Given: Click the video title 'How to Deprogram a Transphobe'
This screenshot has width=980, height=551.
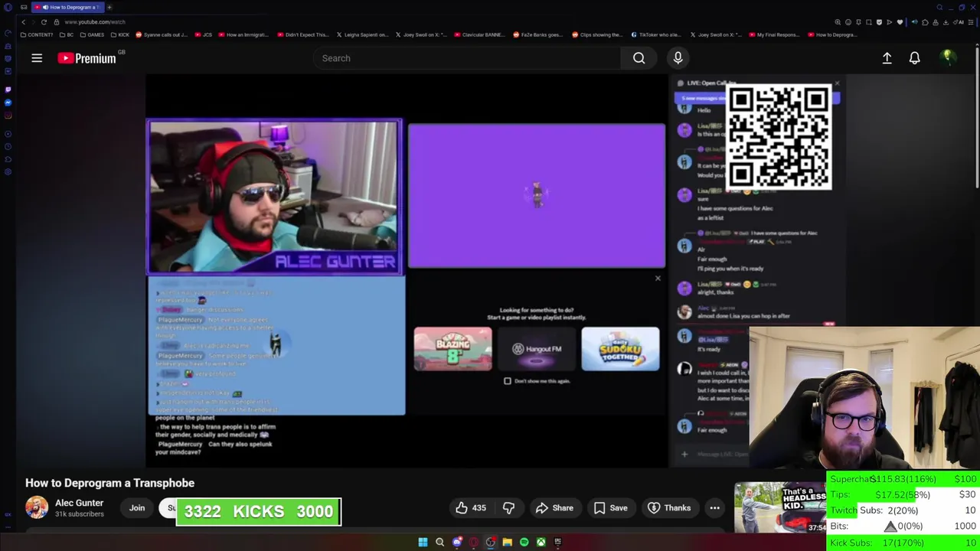Looking at the screenshot, I should [x=109, y=483].
